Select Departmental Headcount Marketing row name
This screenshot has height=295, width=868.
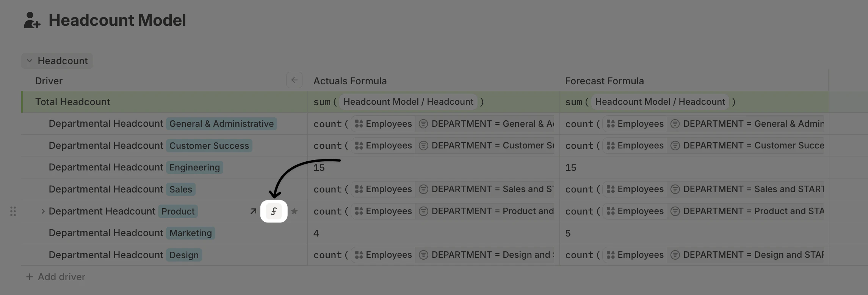coord(106,233)
